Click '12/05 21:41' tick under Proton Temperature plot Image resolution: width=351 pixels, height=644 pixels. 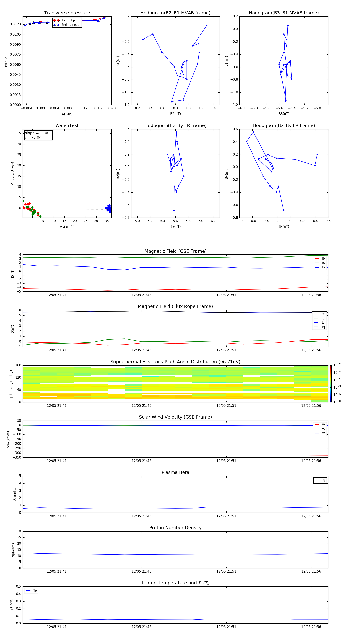coord(57,627)
